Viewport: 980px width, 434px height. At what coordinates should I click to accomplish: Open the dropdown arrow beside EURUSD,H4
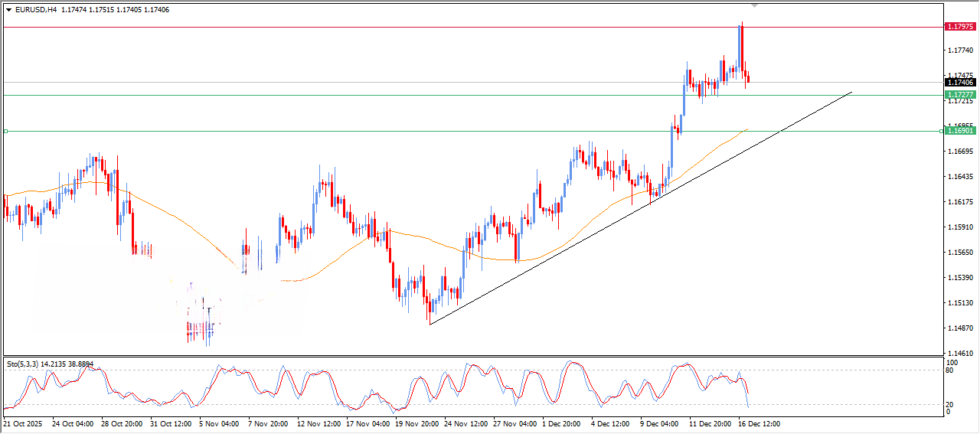pos(8,10)
